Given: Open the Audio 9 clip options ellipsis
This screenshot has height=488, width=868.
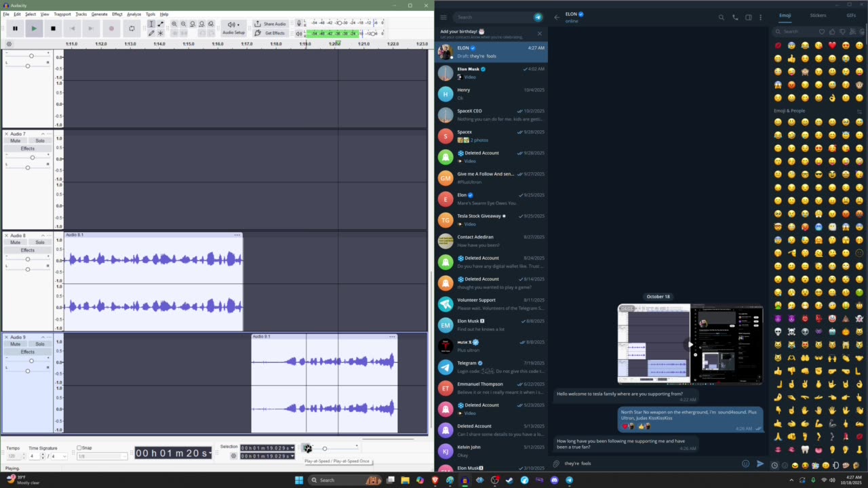Looking at the screenshot, I should [392, 337].
